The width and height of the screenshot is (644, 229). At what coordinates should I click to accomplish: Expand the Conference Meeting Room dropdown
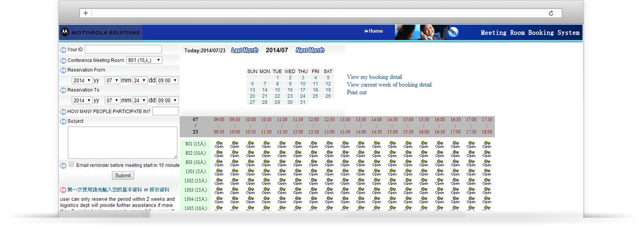pyautogui.click(x=144, y=60)
